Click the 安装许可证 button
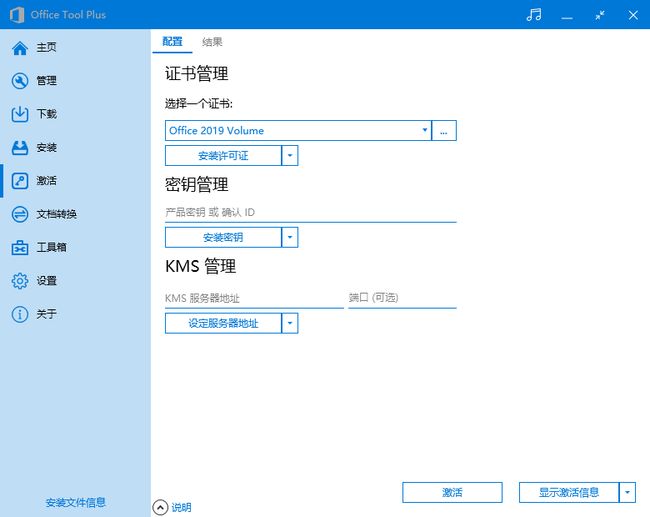Image resolution: width=650 pixels, height=517 pixels. click(x=223, y=155)
